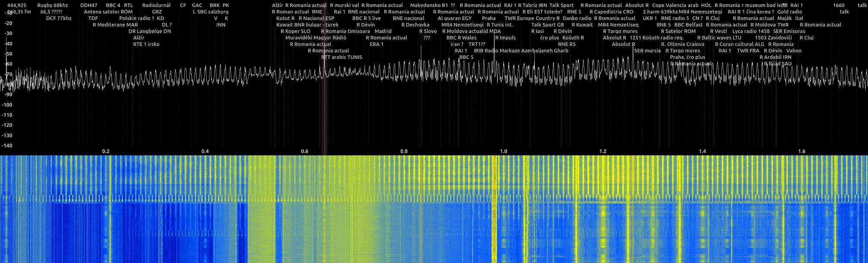
Task: Click the '268,35 fm' label
Action: click(x=19, y=12)
